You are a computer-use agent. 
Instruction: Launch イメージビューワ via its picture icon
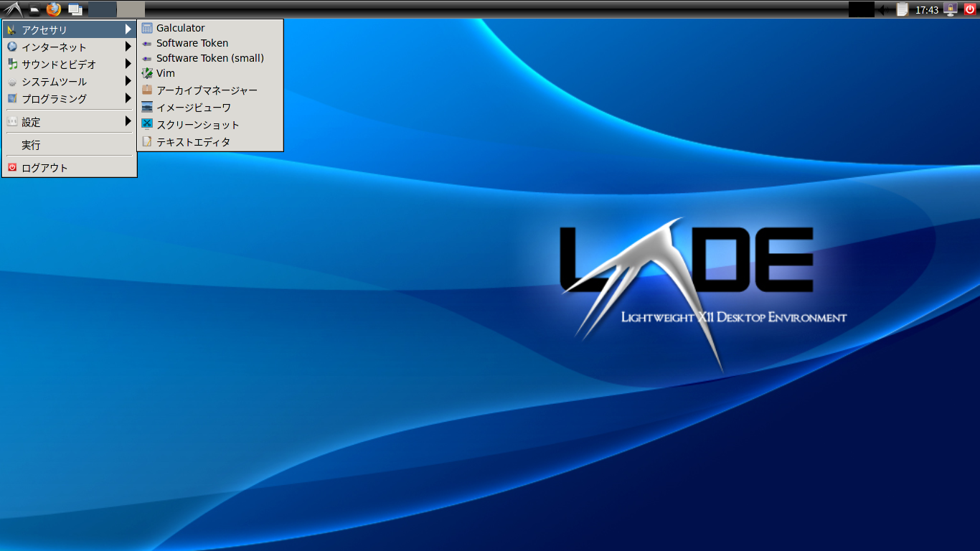[147, 107]
